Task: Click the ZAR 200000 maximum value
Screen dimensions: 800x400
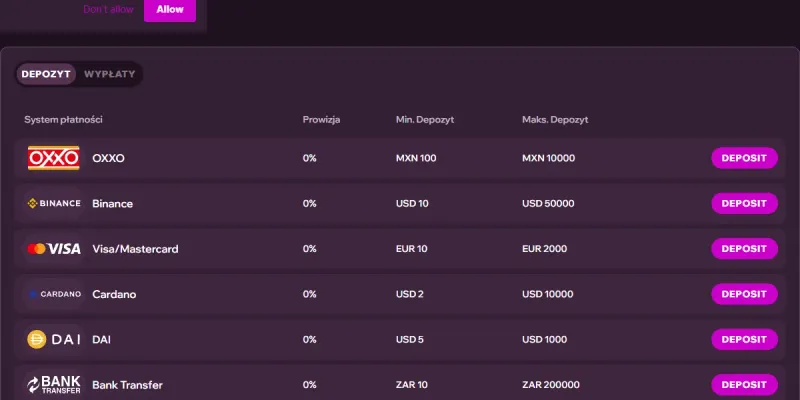Action: point(551,385)
